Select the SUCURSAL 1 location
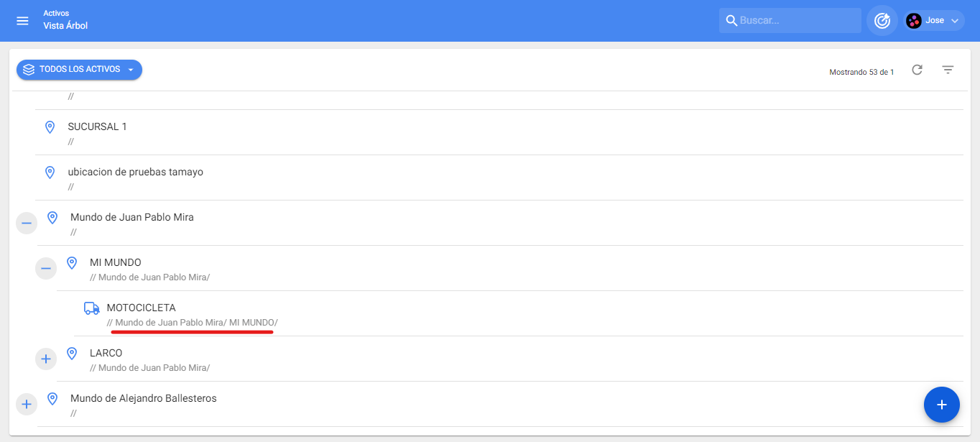Image resolution: width=980 pixels, height=442 pixels. [98, 126]
